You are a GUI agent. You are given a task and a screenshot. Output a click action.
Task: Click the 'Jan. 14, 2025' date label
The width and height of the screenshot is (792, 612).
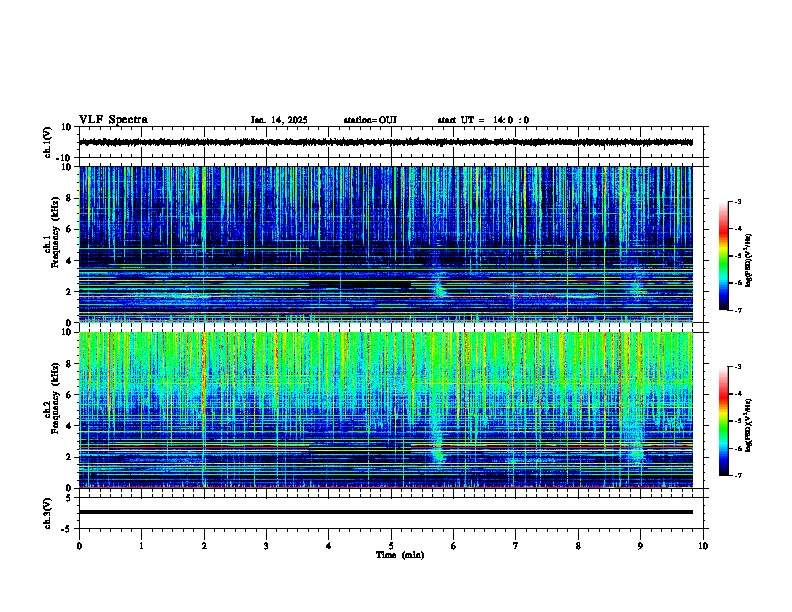[279, 120]
